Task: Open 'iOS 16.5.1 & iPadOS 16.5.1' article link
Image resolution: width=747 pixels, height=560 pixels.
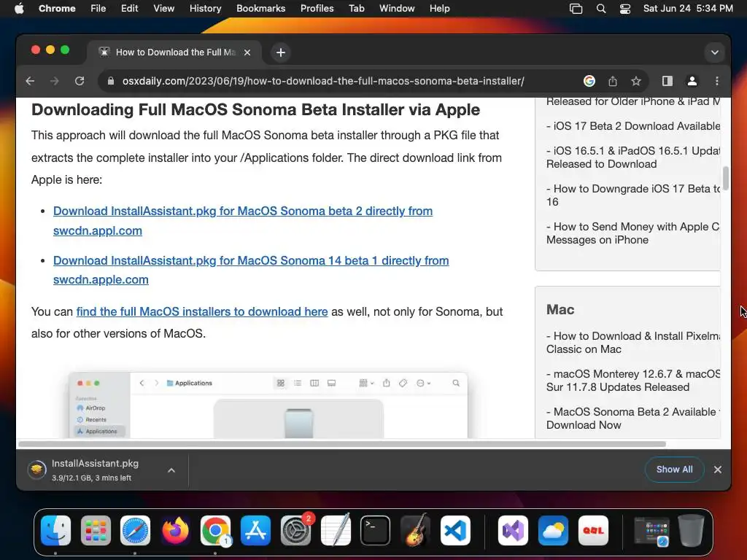Action: (633, 157)
